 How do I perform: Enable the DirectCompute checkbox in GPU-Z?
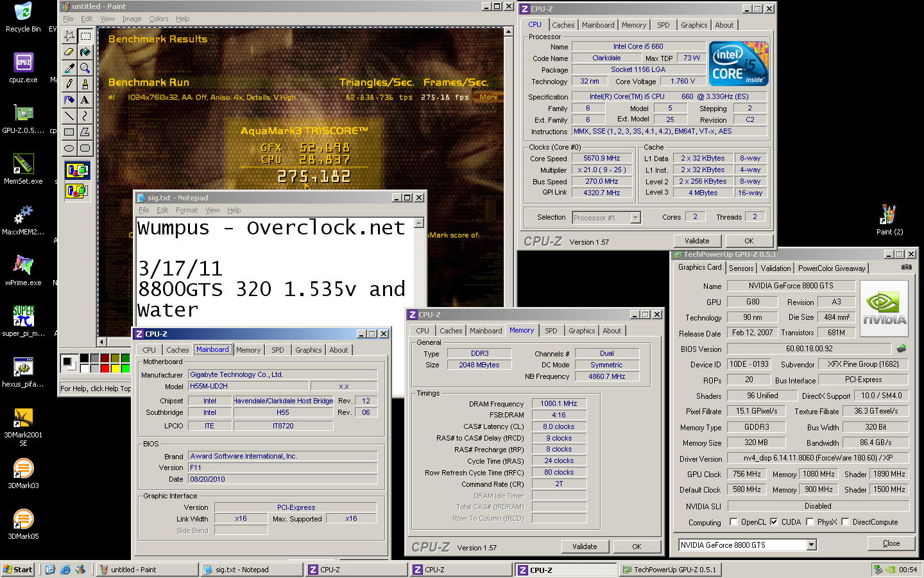pos(845,522)
